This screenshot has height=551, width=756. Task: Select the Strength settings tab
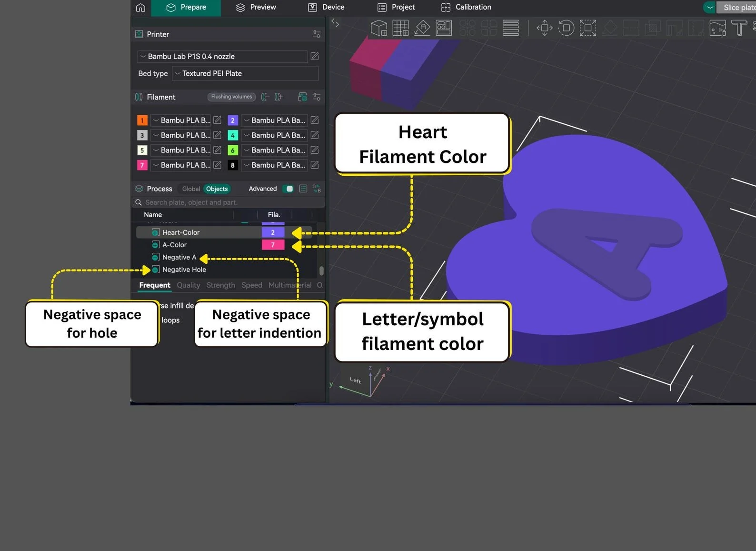pyautogui.click(x=221, y=285)
